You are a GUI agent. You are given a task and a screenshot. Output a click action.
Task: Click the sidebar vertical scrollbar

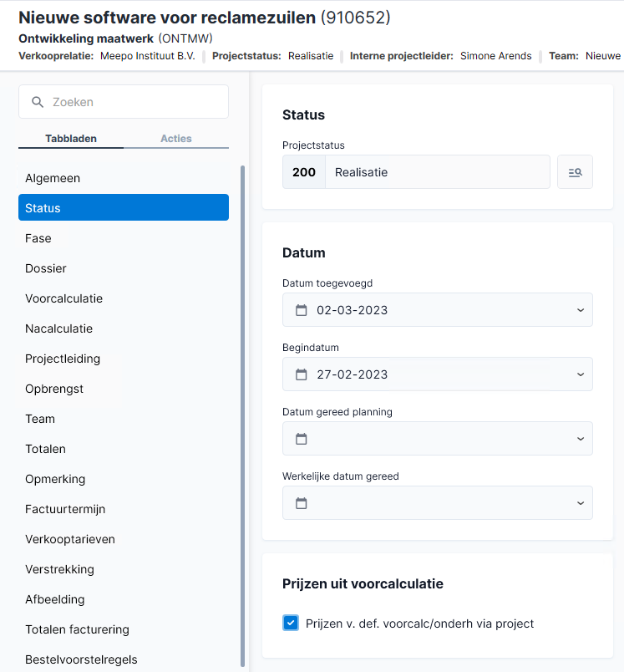tap(243, 415)
